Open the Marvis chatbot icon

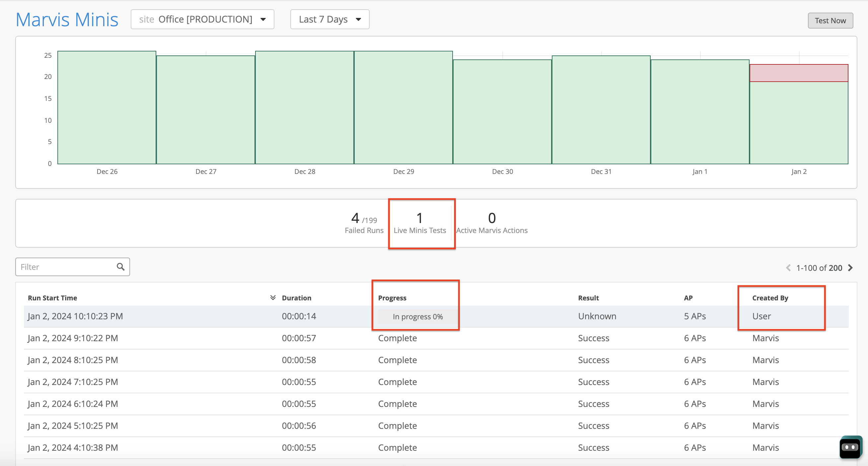[x=850, y=447]
